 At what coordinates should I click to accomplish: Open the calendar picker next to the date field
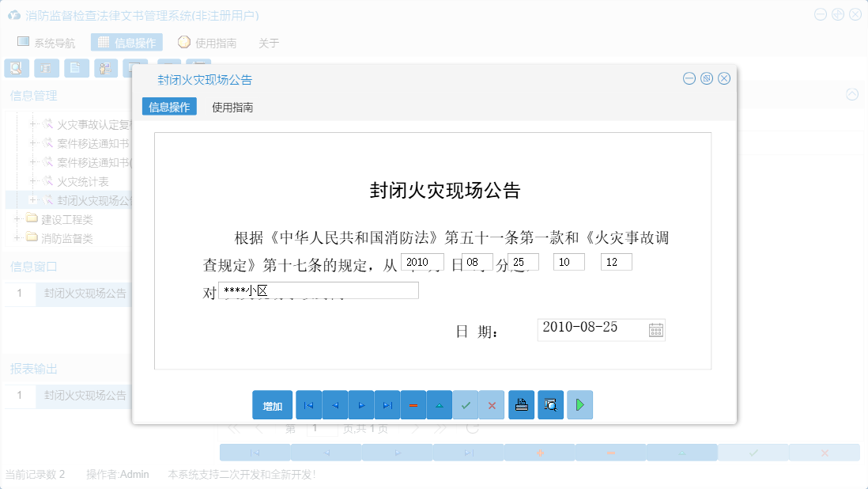click(x=656, y=329)
